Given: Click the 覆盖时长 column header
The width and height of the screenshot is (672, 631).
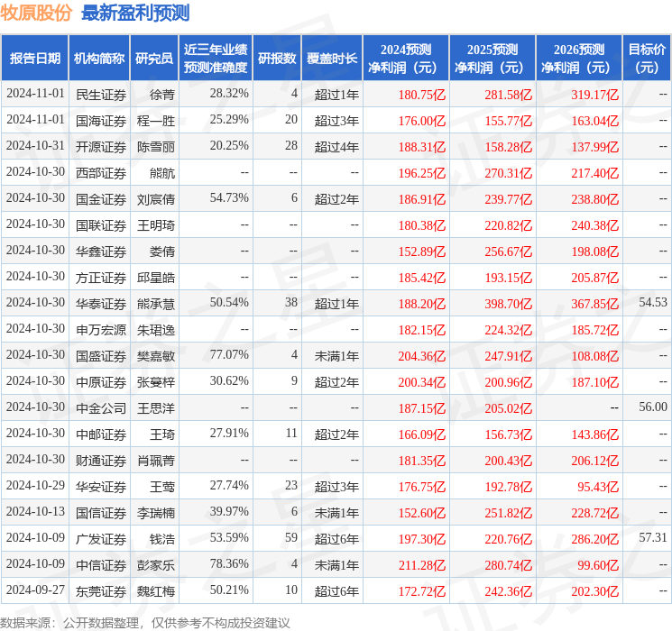Looking at the screenshot, I should tap(332, 58).
